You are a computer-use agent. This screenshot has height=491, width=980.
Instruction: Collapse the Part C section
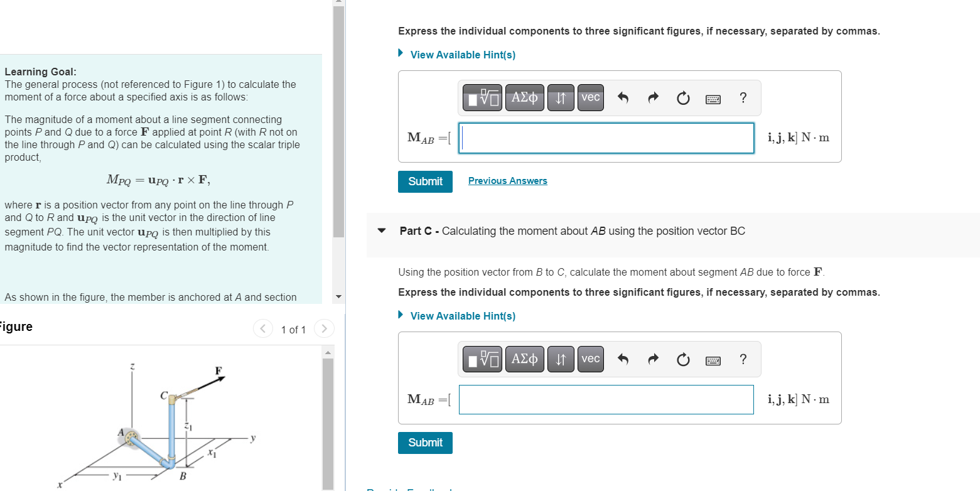[x=381, y=231]
